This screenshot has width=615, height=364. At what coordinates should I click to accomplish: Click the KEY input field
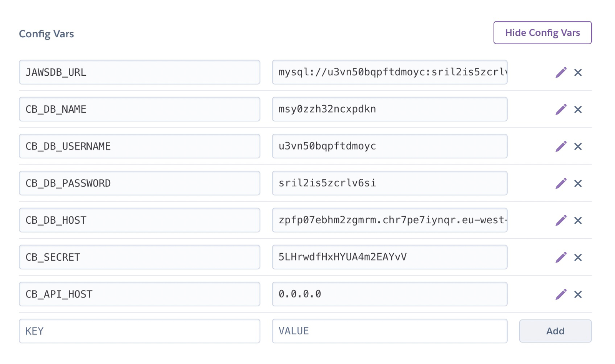tap(140, 331)
